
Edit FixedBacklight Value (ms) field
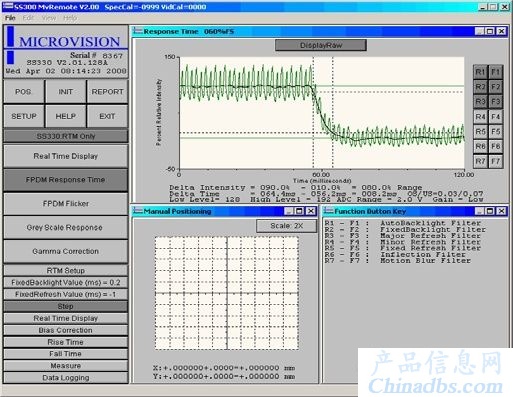pyautogui.click(x=66, y=283)
